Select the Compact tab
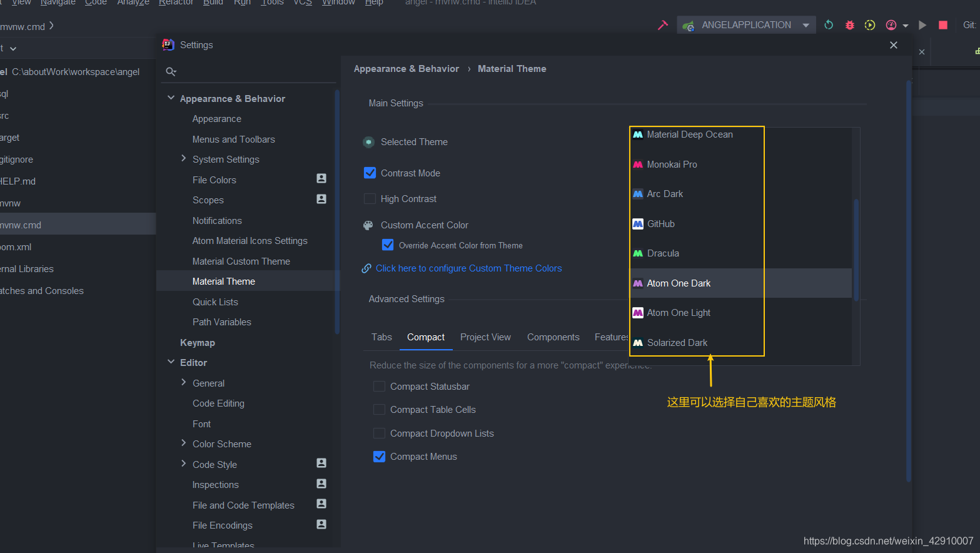This screenshot has height=553, width=980. tap(426, 337)
